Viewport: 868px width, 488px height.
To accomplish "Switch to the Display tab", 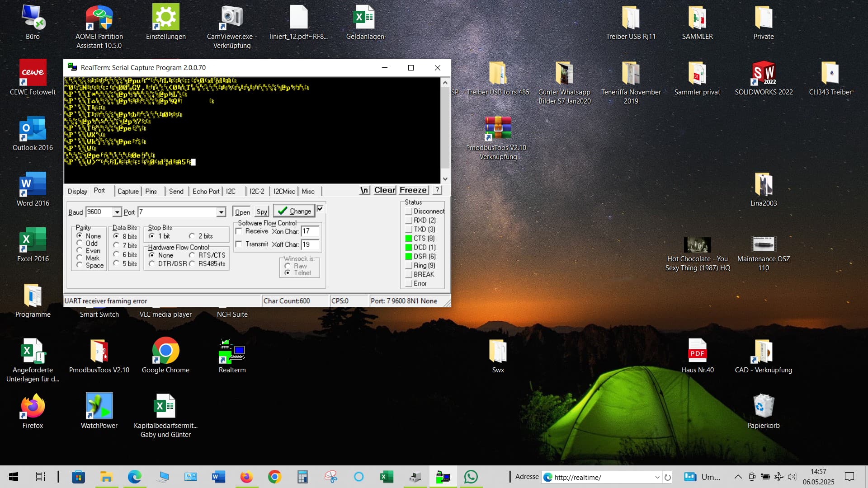I will coord(77,191).
